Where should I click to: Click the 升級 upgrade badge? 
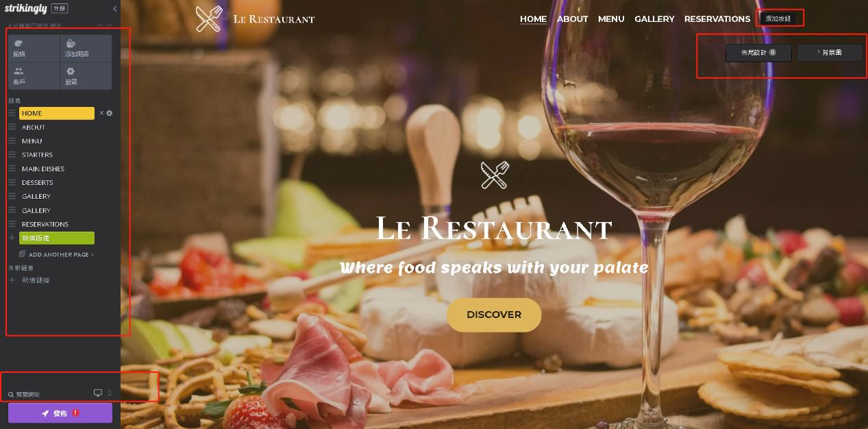tap(60, 8)
